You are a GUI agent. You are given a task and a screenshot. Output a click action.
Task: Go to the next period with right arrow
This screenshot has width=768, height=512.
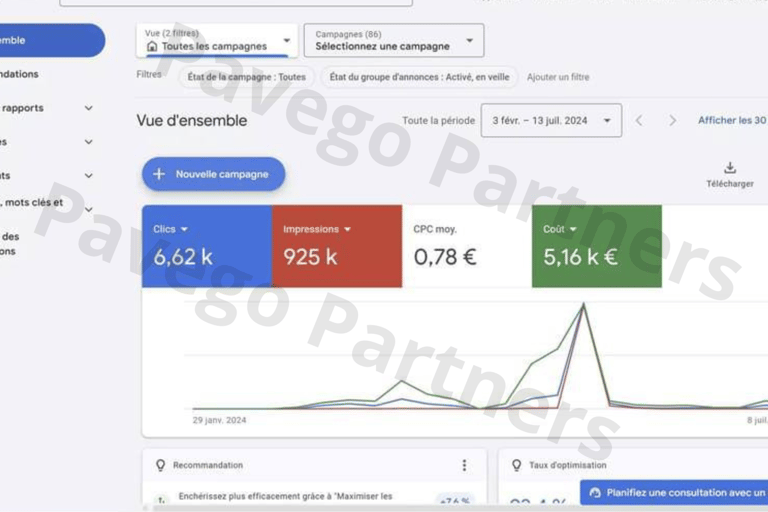pyautogui.click(x=672, y=121)
